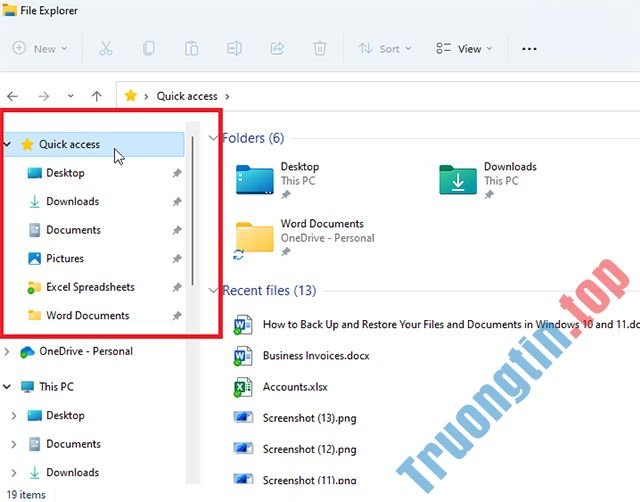The image size is (640, 502).
Task: Click Quick access in address bar breadcrumb
Action: pos(187,96)
